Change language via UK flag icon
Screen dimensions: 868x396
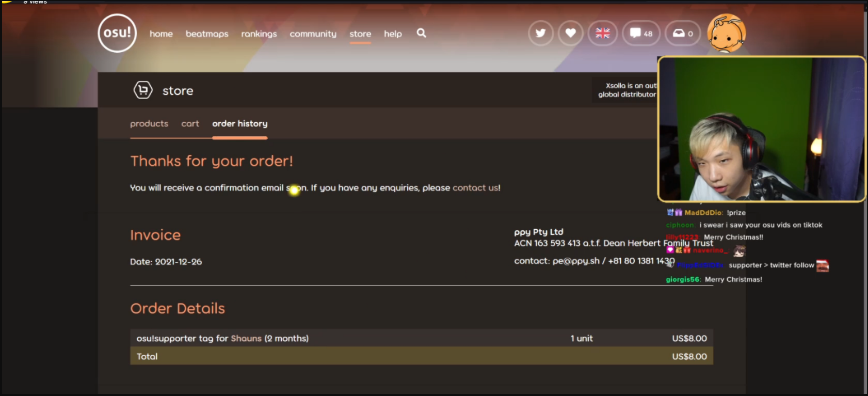pyautogui.click(x=603, y=34)
